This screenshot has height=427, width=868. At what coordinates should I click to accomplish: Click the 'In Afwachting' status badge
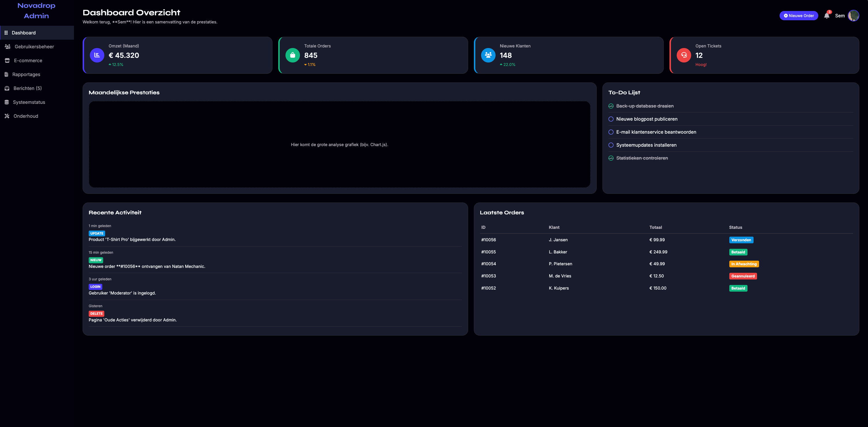point(744,264)
